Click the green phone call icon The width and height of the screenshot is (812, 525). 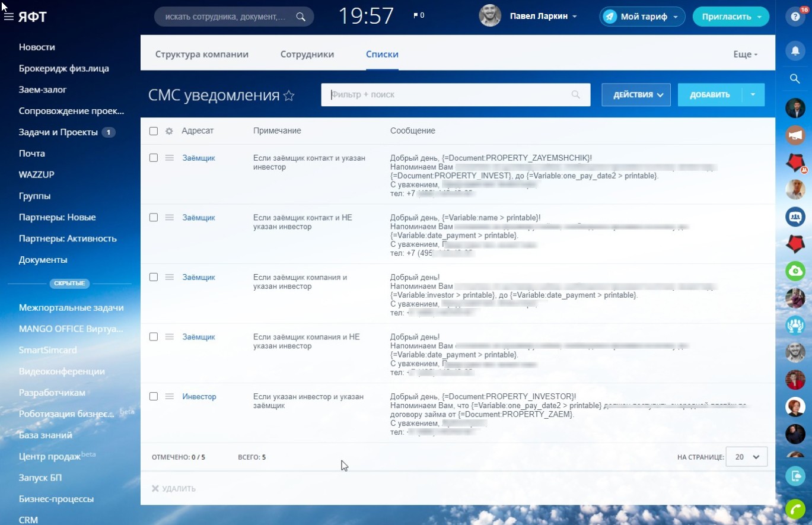pos(795,509)
